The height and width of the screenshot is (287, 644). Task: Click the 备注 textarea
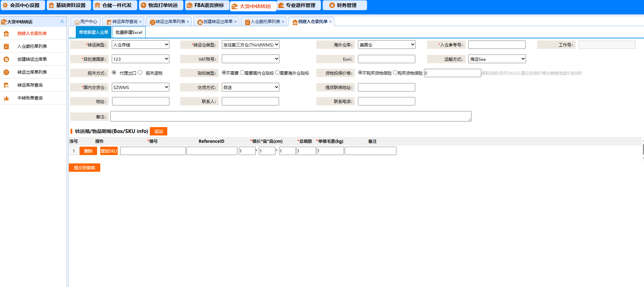point(291,116)
